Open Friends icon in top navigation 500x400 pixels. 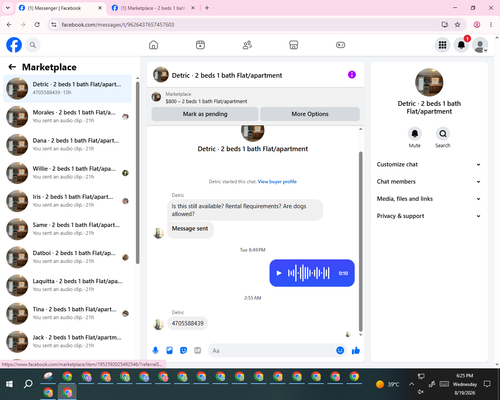pyautogui.click(x=247, y=45)
